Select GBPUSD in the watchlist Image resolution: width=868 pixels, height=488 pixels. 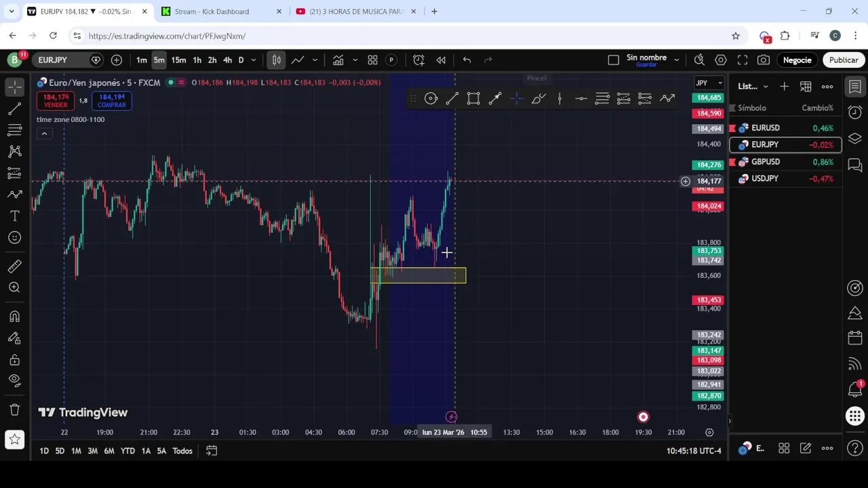[x=785, y=162]
